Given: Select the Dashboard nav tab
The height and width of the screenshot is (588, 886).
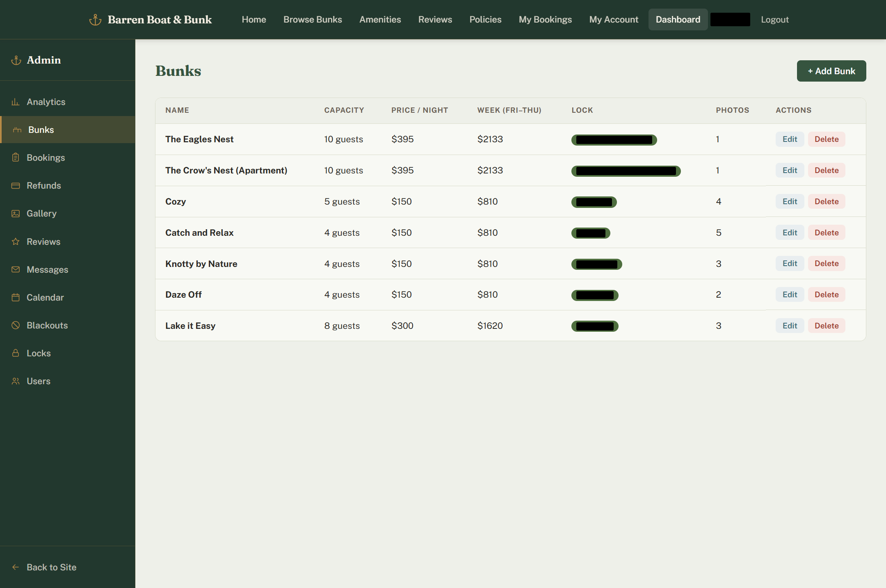Looking at the screenshot, I should 678,20.
